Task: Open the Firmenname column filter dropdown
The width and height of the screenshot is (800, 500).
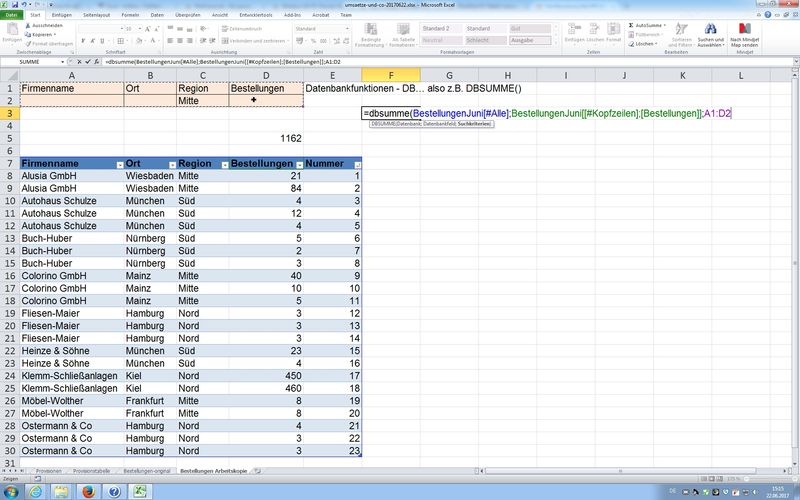Action: click(119, 163)
